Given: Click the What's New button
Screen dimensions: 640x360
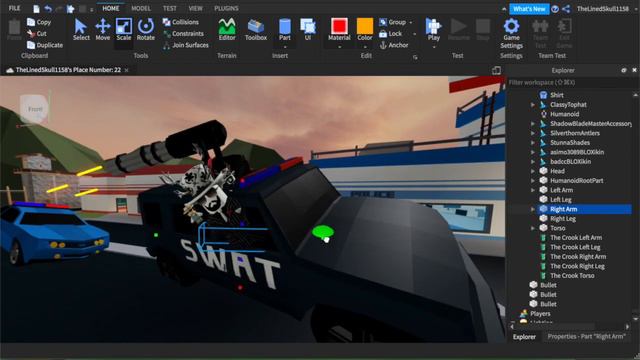Looking at the screenshot, I should pos(529,9).
